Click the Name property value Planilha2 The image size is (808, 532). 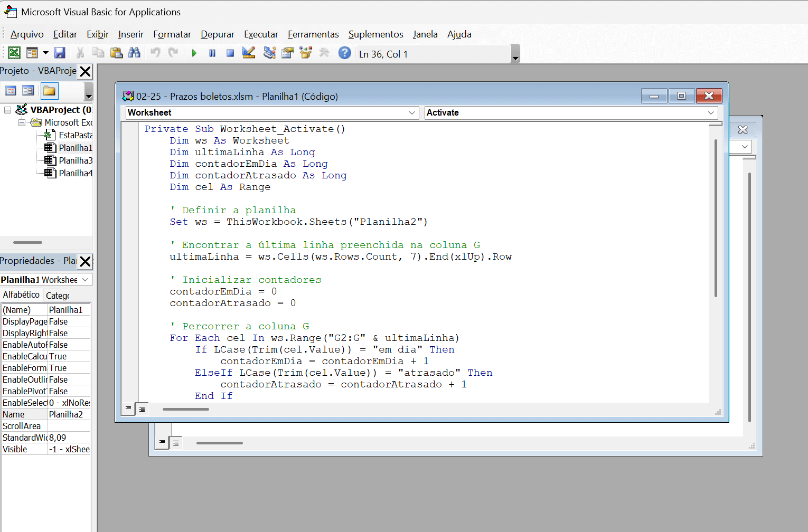click(69, 414)
